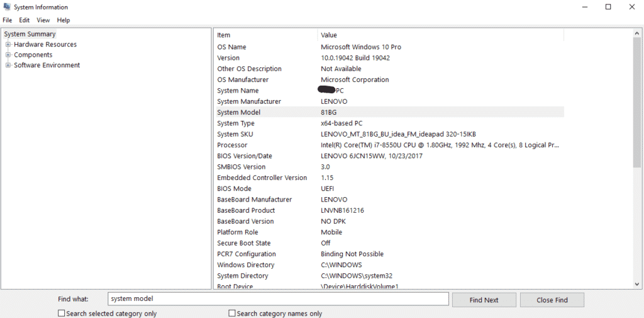Click the value LNVNB161216
644x318 pixels.
pyautogui.click(x=342, y=210)
